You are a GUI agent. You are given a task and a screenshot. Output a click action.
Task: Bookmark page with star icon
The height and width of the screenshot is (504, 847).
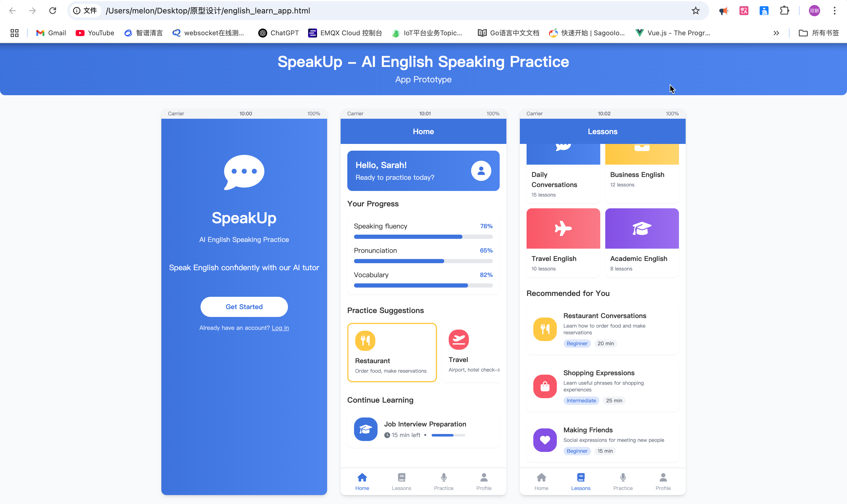pyautogui.click(x=695, y=11)
